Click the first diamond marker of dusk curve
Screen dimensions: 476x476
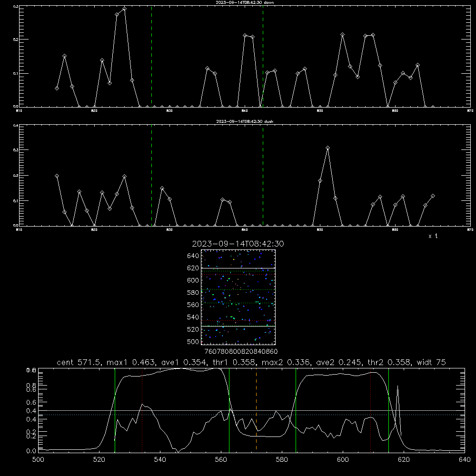pos(57,176)
